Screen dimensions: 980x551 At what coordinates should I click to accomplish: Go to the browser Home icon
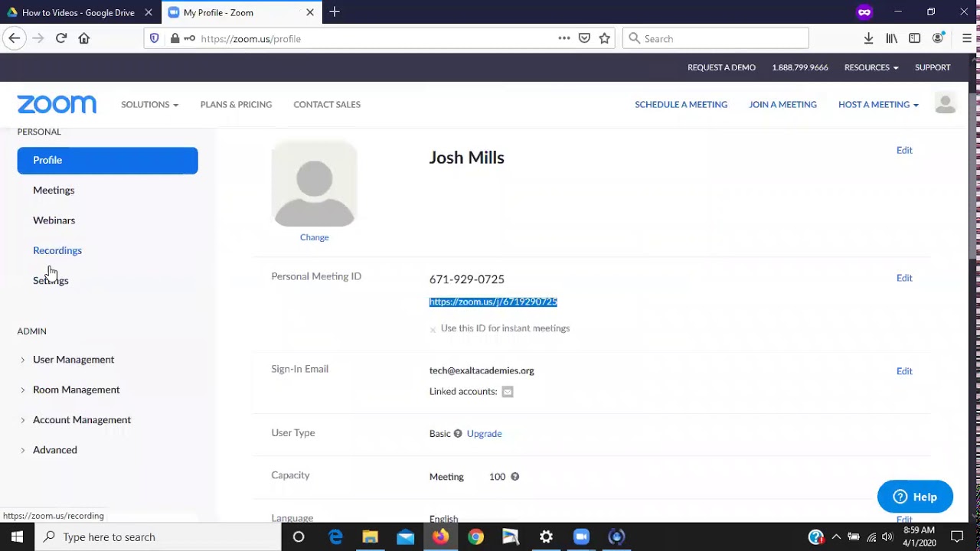pyautogui.click(x=84, y=38)
